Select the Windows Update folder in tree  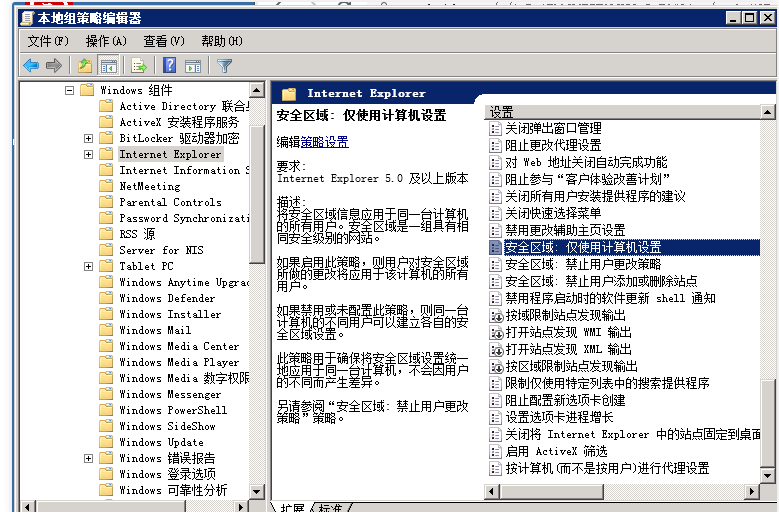tap(161, 442)
